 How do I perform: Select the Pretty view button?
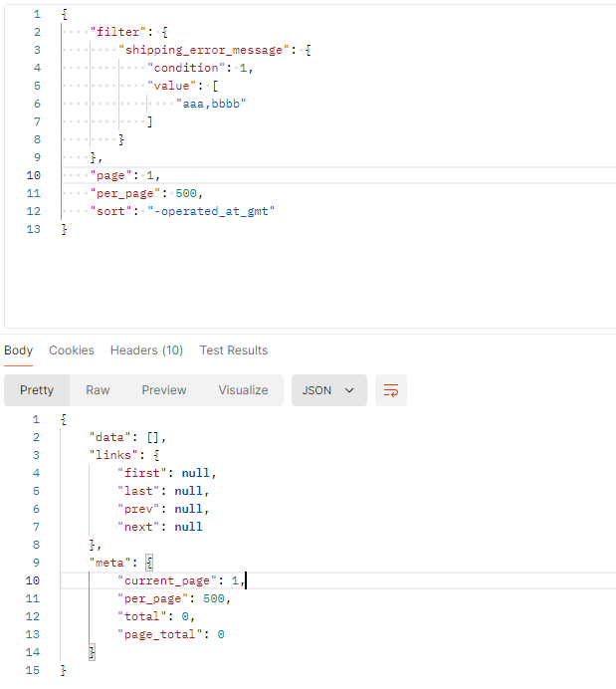[37, 390]
